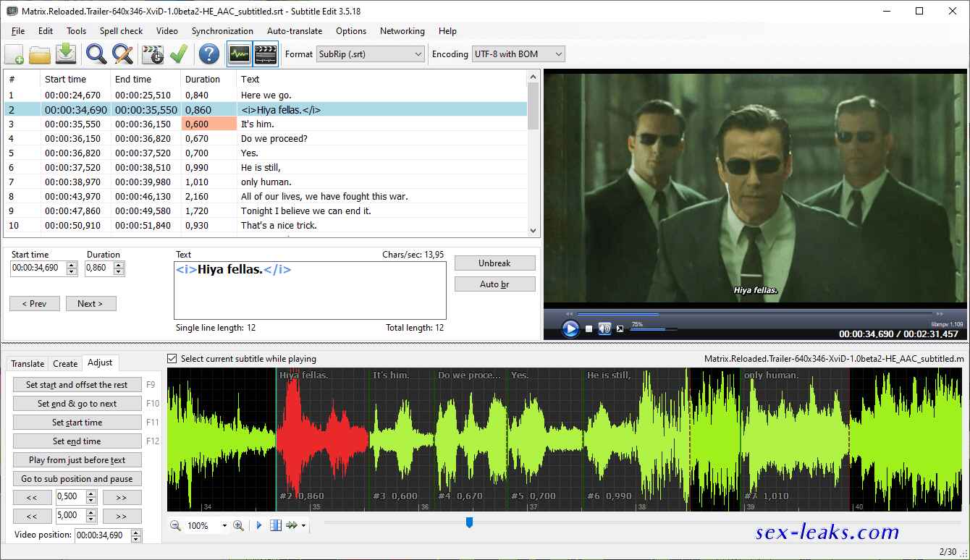Image resolution: width=970 pixels, height=560 pixels.
Task: Click Go to sub position and pause
Action: tap(77, 479)
